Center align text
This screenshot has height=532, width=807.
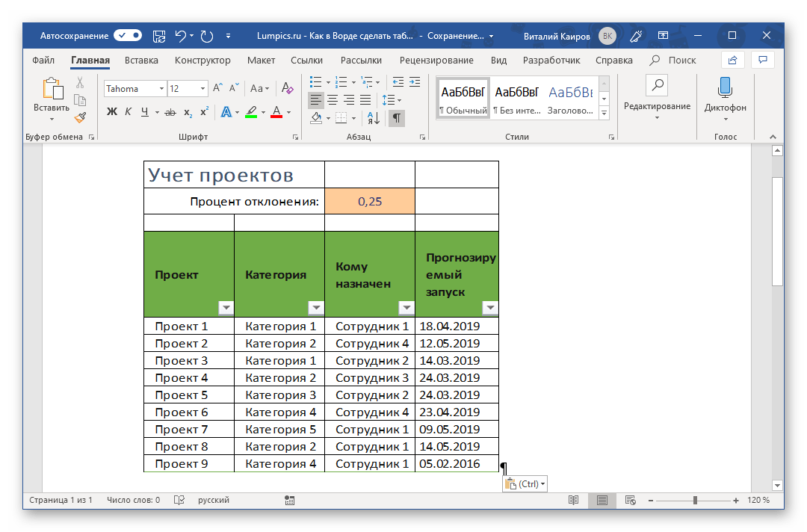333,100
